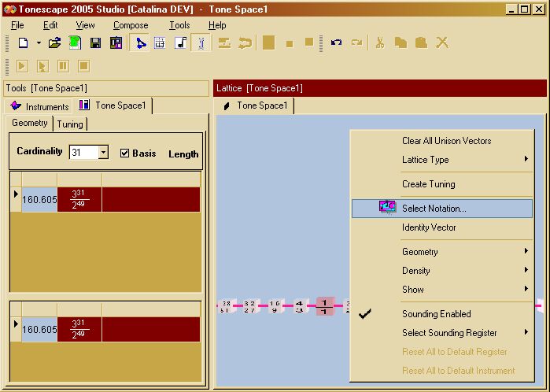Select 160.605 cell in lower table
Image resolution: width=550 pixels, height=392 pixels.
[39, 329]
